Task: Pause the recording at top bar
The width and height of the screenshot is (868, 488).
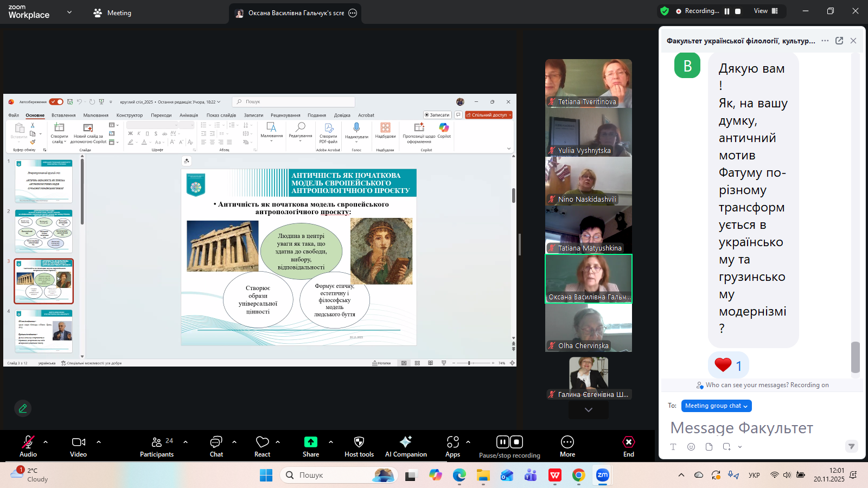Action: 727,11
